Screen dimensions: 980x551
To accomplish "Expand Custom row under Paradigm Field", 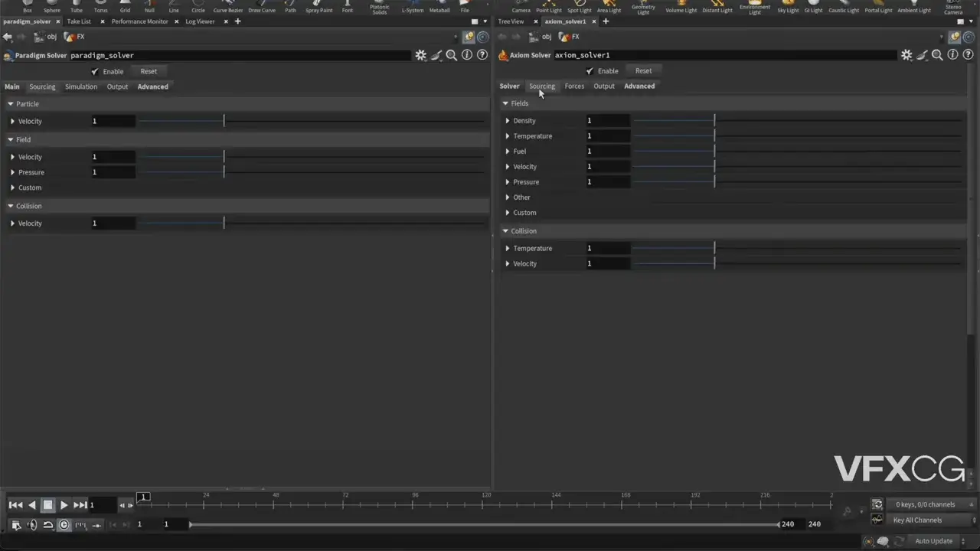I will pyautogui.click(x=12, y=187).
